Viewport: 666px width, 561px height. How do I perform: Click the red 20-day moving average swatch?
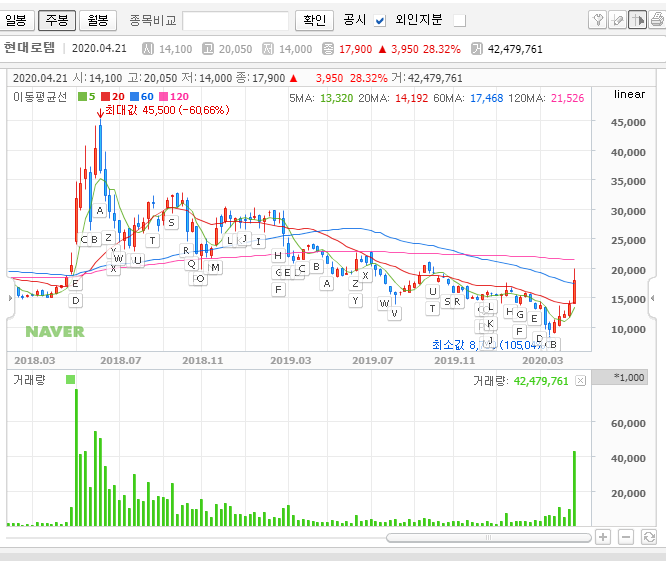coord(106,97)
